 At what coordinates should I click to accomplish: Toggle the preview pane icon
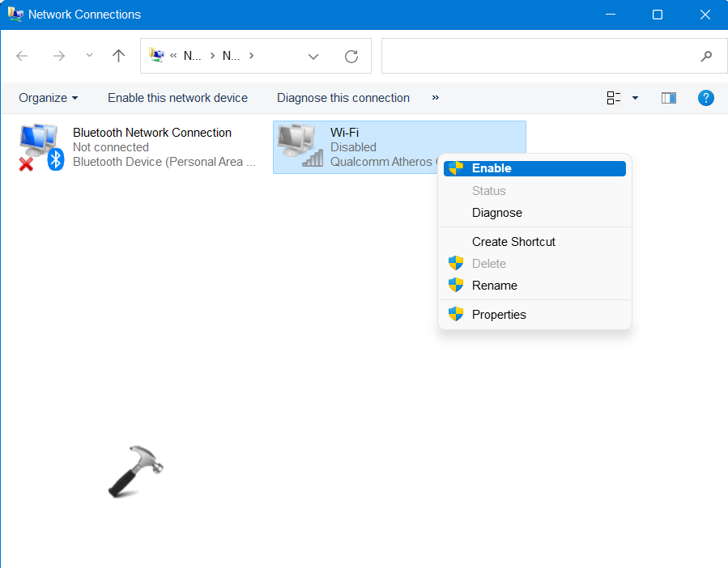668,98
